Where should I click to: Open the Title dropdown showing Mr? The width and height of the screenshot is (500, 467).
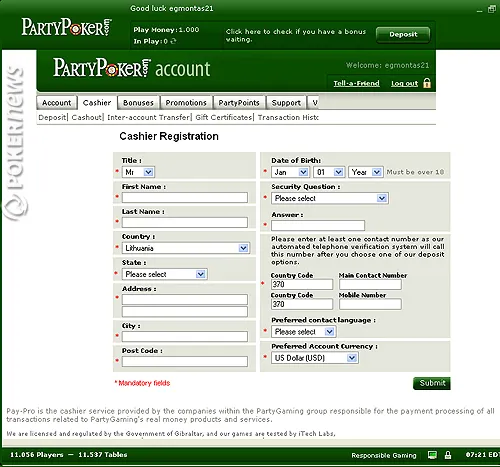138,172
